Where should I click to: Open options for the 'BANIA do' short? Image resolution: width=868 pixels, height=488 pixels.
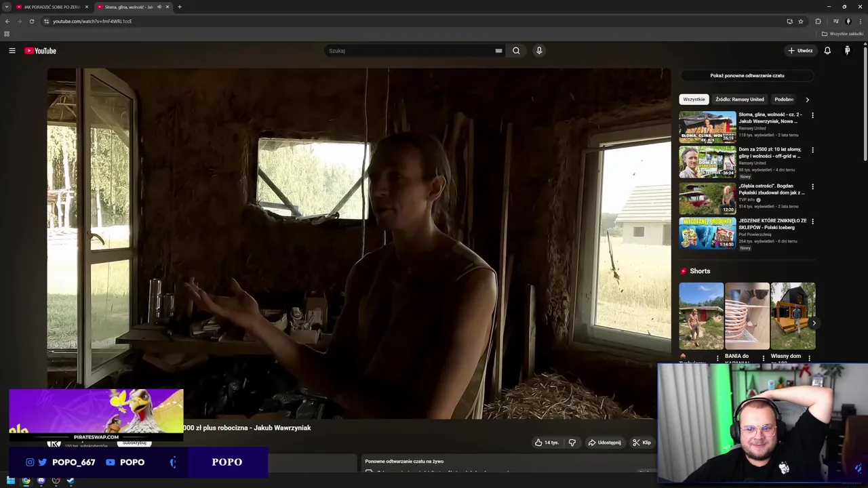(x=764, y=358)
